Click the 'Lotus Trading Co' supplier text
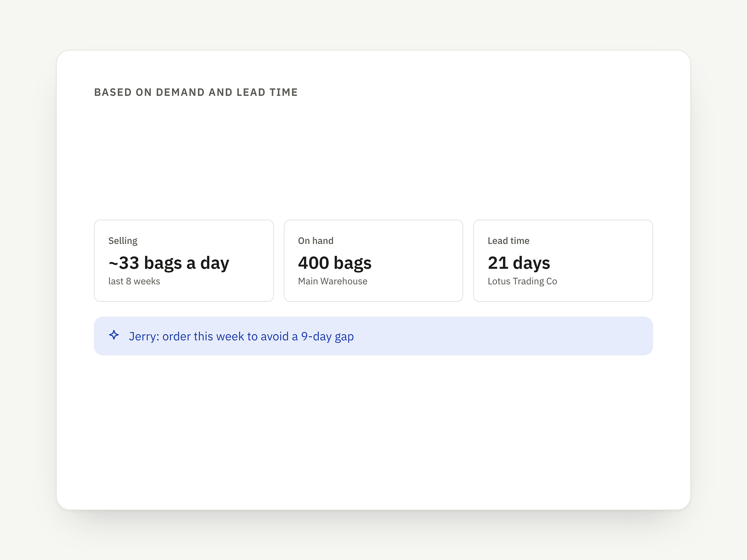Viewport: 747px width, 560px height. click(x=522, y=281)
